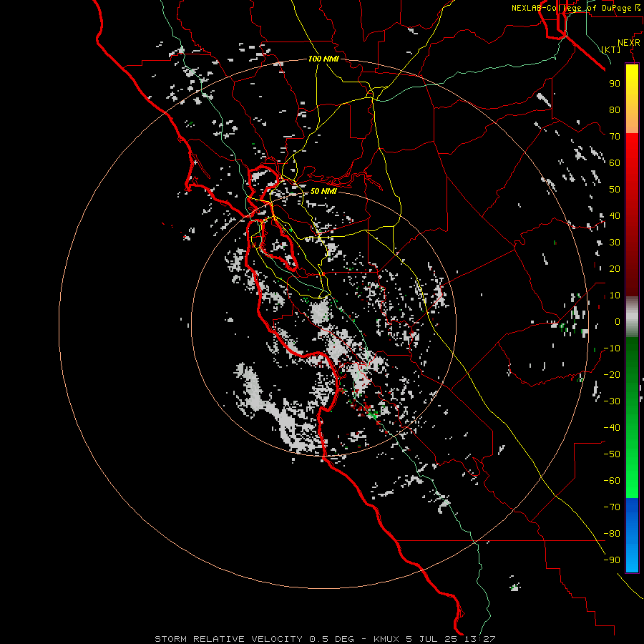Click the -20 value on velocity scale
644x644 pixels.
click(612, 374)
